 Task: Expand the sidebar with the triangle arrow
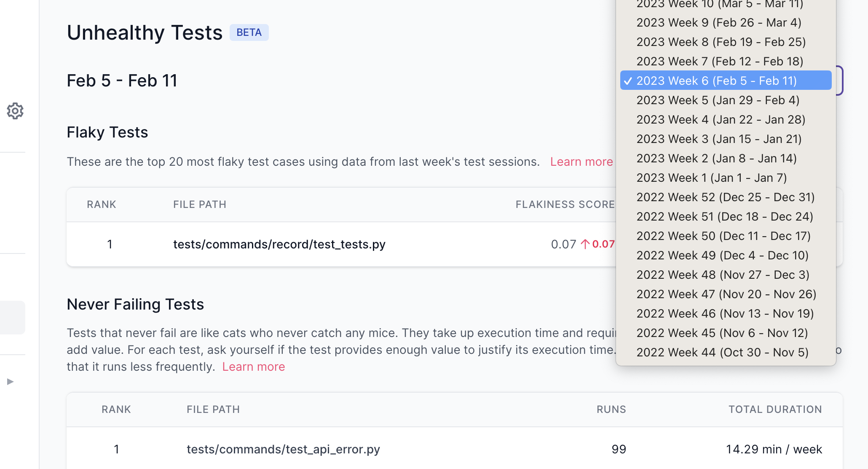click(11, 382)
